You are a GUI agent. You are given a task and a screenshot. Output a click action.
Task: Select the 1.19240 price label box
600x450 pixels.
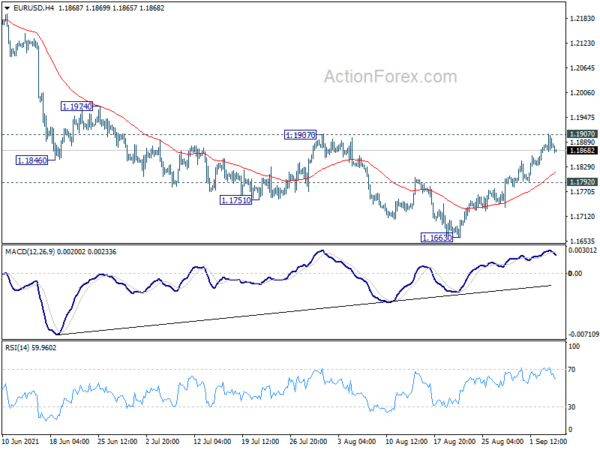tap(77, 106)
